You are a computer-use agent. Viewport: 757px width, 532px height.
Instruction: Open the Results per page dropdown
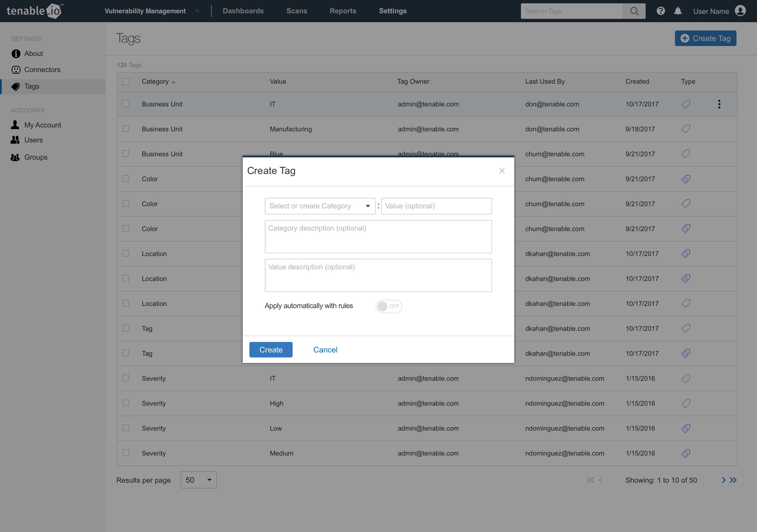198,480
